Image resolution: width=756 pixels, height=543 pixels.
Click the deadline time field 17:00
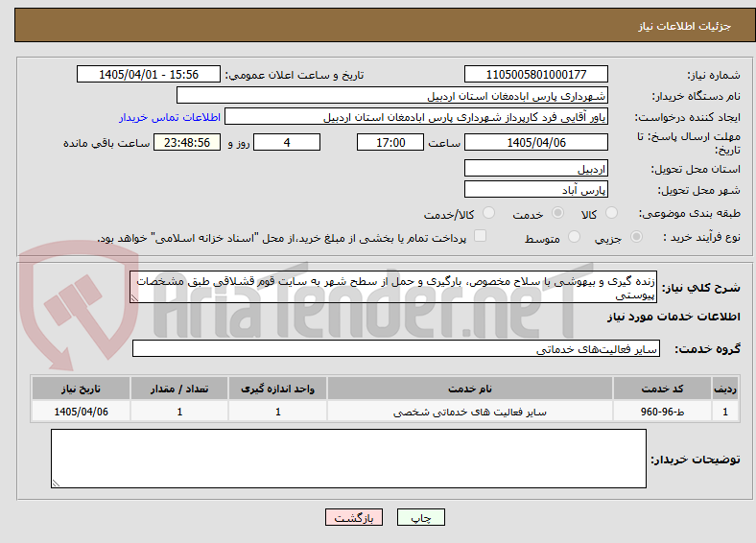coord(390,142)
